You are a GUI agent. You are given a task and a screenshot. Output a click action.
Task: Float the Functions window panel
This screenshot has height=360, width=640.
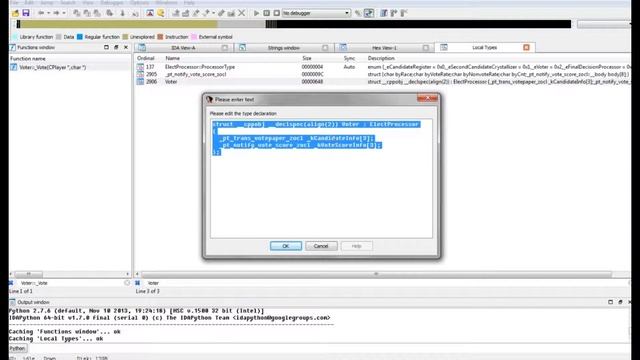coord(116,47)
